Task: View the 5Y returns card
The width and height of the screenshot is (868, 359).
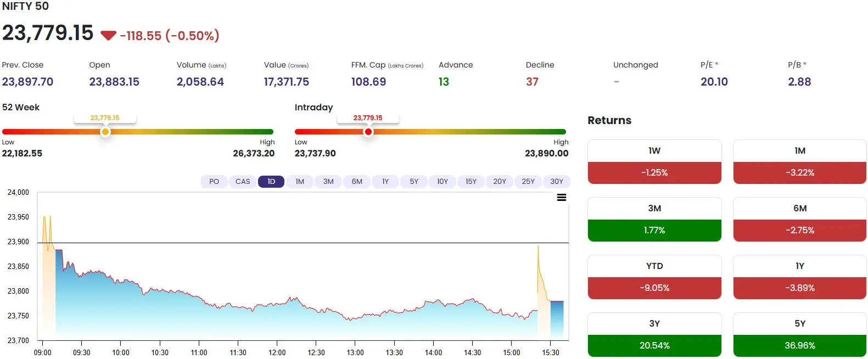Action: [x=800, y=335]
